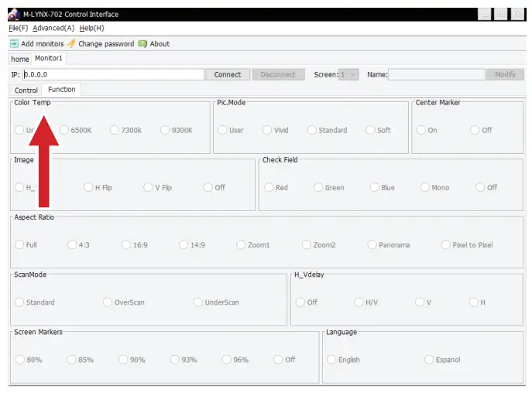Switch to the Monitor1 tab
This screenshot has height=396, width=532.
click(49, 58)
